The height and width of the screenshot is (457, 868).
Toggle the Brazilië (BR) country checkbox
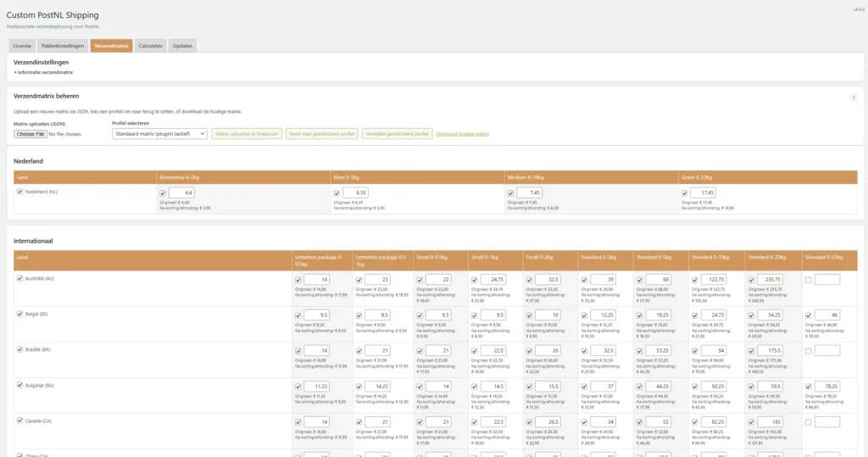pyautogui.click(x=20, y=349)
